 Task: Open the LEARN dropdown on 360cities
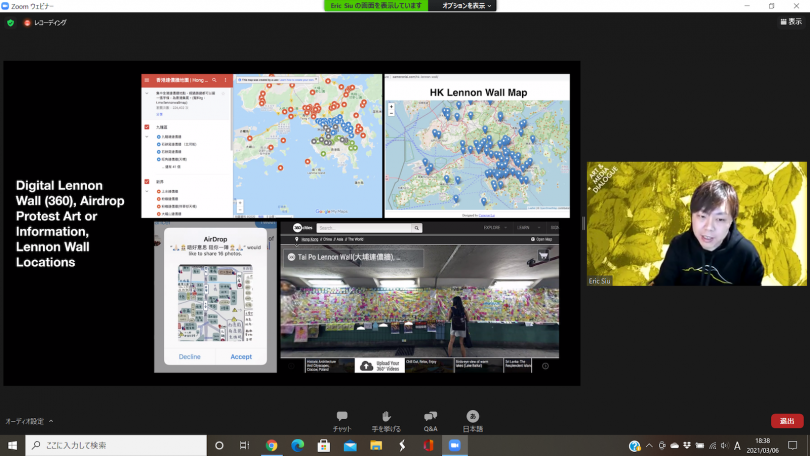point(527,228)
